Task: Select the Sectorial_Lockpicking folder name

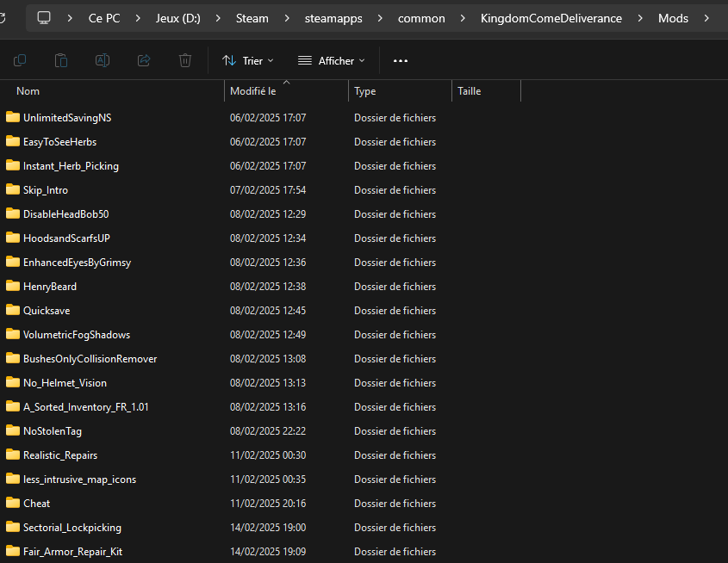Action: point(72,528)
